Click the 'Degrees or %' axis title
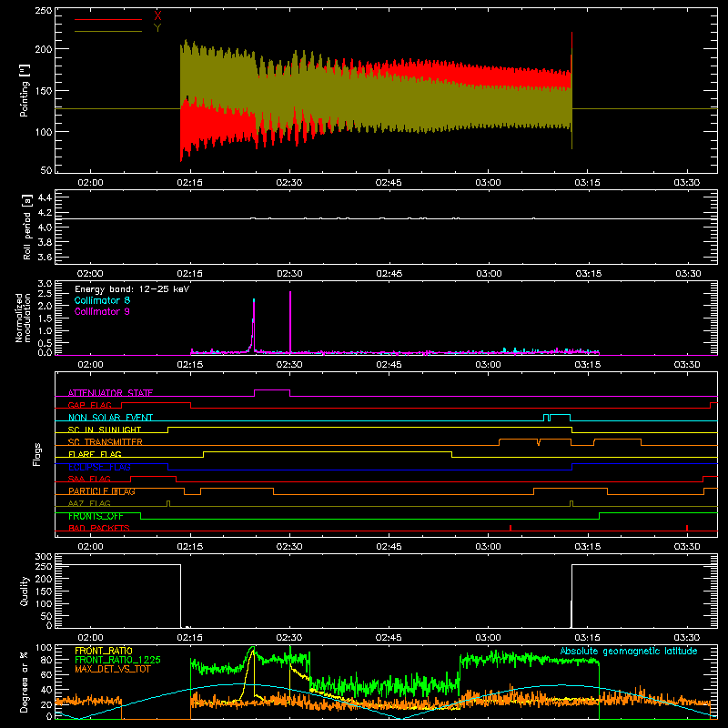 (25, 682)
